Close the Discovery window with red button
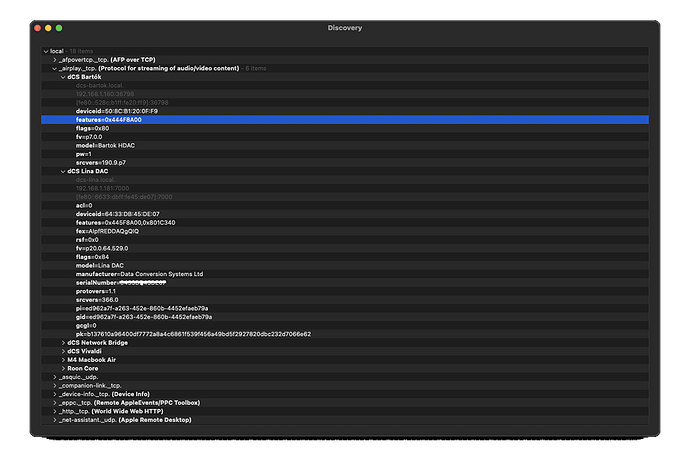Screen dimensions: 690x475 [38, 28]
